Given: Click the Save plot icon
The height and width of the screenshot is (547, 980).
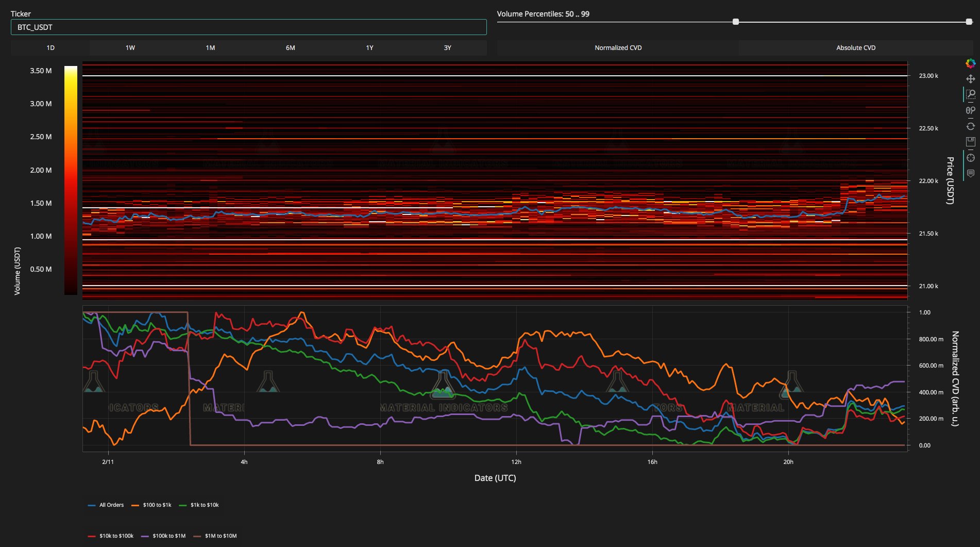Looking at the screenshot, I should click(x=970, y=142).
